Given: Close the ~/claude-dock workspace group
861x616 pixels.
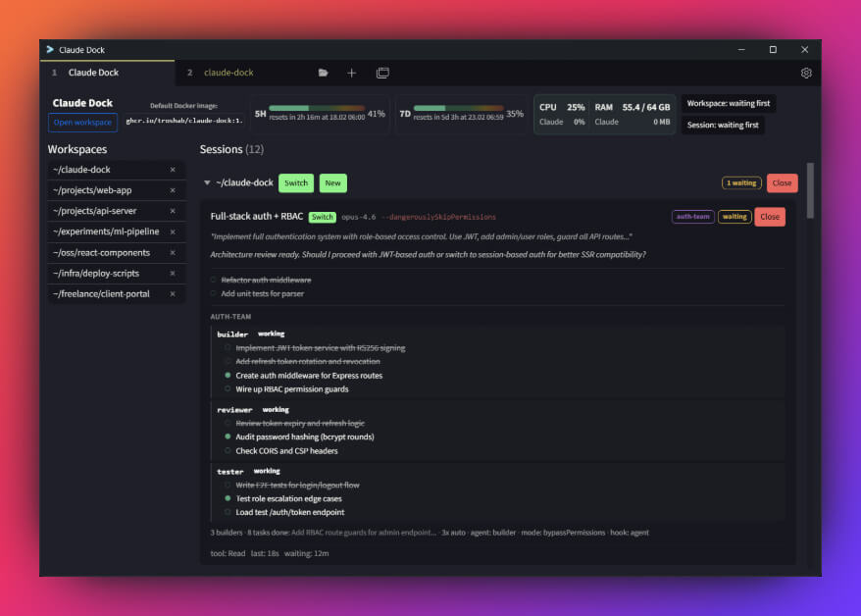Looking at the screenshot, I should tap(782, 182).
